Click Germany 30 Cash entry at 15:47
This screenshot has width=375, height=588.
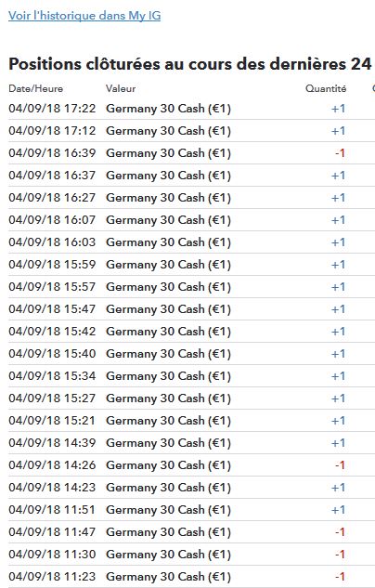tap(168, 309)
